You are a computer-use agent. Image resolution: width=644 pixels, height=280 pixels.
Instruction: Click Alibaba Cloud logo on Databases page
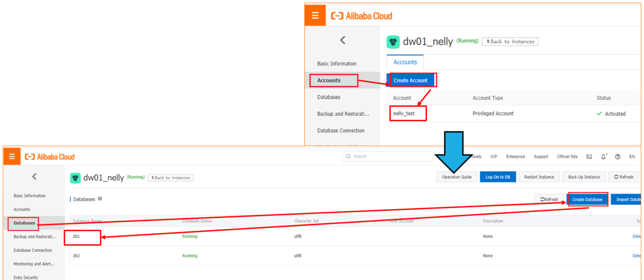pyautogui.click(x=50, y=157)
